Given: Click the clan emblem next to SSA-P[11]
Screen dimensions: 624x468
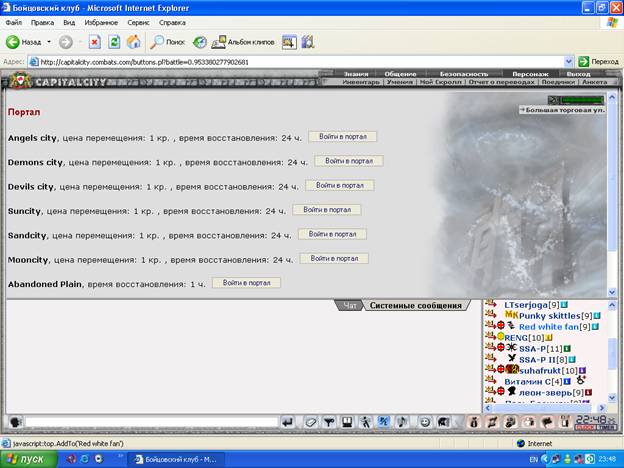Looking at the screenshot, I should 511,347.
